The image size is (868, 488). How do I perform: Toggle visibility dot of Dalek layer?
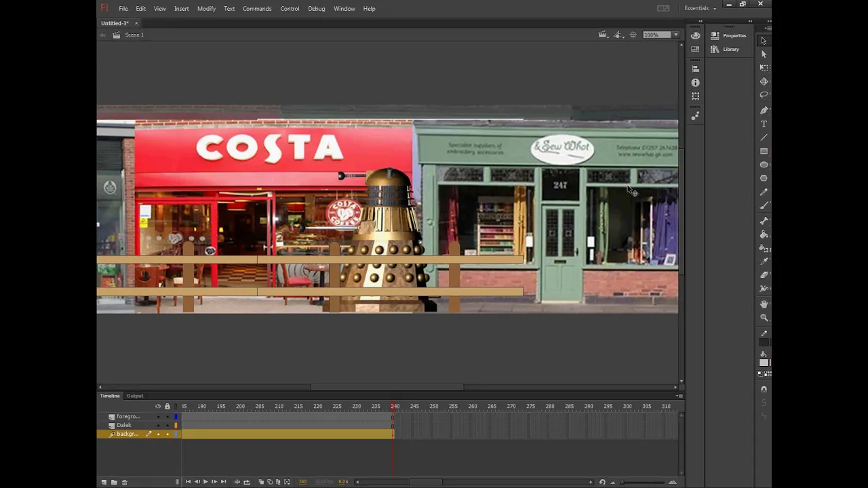click(158, 426)
